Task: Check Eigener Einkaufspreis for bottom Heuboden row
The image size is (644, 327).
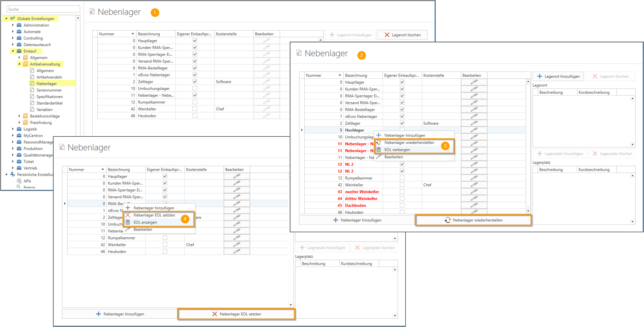Action: coord(165,252)
